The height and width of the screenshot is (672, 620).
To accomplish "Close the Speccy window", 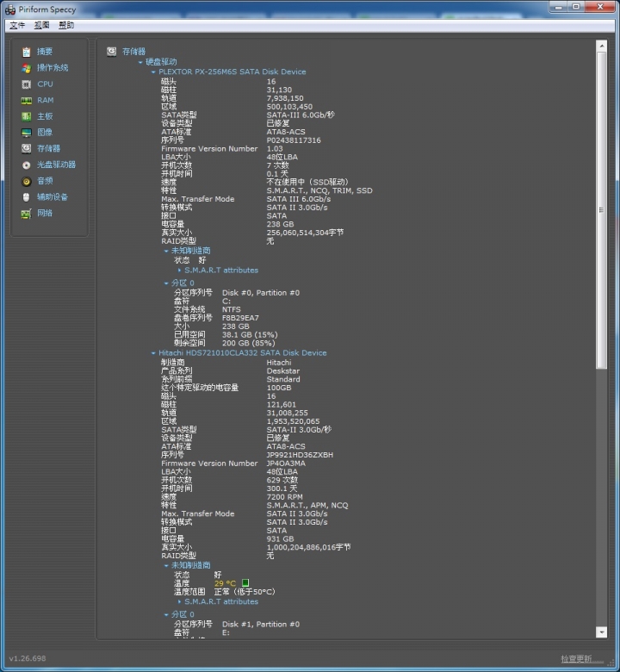I will 600,7.
